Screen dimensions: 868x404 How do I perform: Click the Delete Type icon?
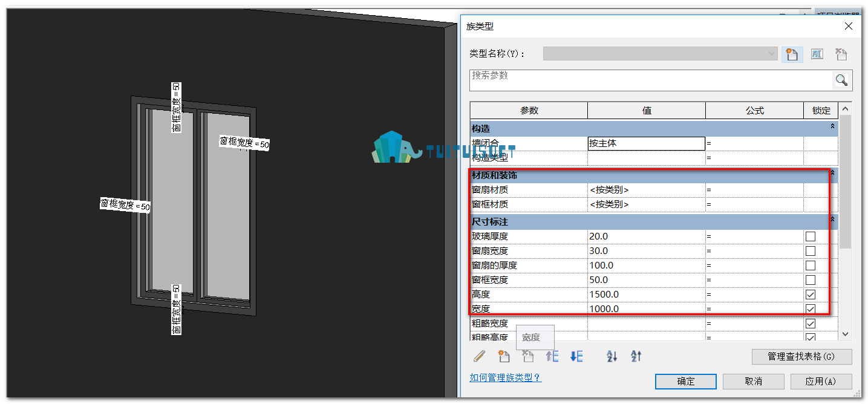coord(841,54)
